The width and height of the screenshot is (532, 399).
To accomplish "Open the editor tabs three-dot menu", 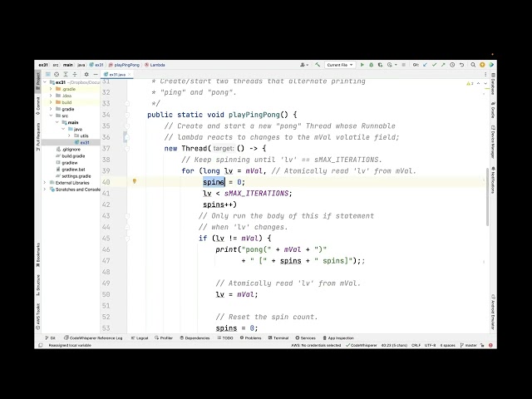I will (x=485, y=74).
